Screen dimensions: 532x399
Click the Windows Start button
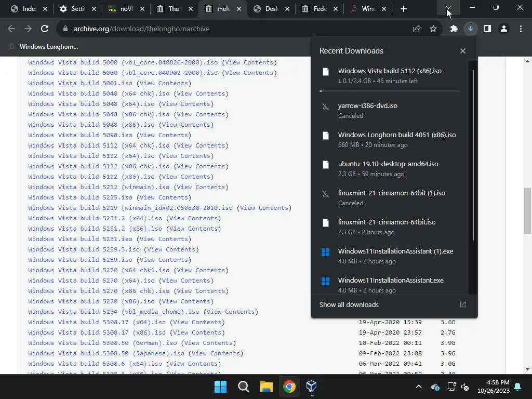coord(220,387)
